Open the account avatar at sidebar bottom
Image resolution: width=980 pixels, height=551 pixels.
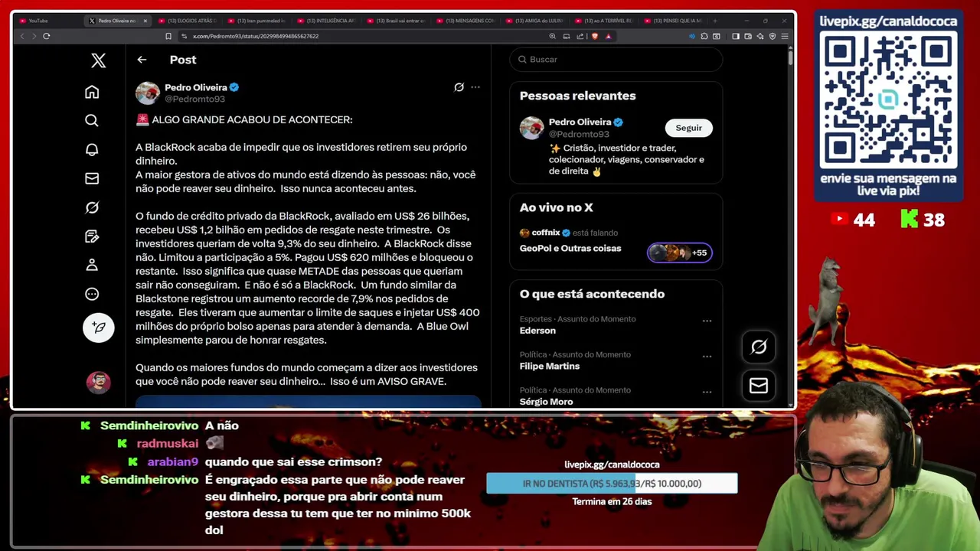[x=98, y=382]
